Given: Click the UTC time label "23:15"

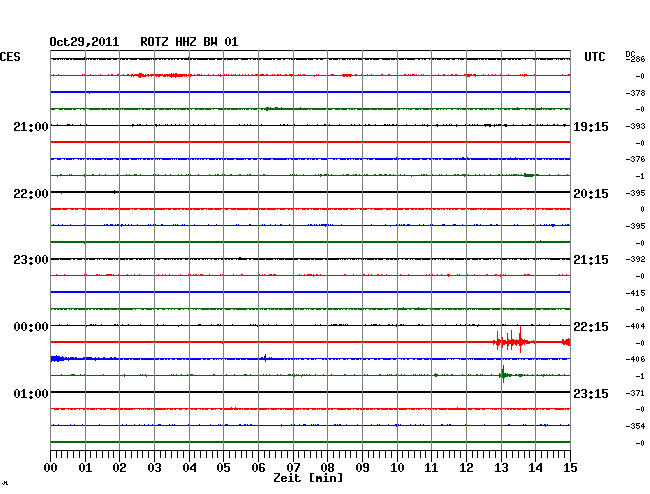Looking at the screenshot, I should click(591, 393).
